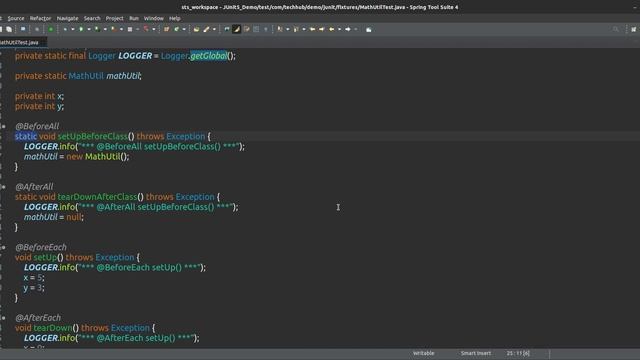Toggle Word Wrap in editor
The image size is (640, 360).
pos(247,29)
